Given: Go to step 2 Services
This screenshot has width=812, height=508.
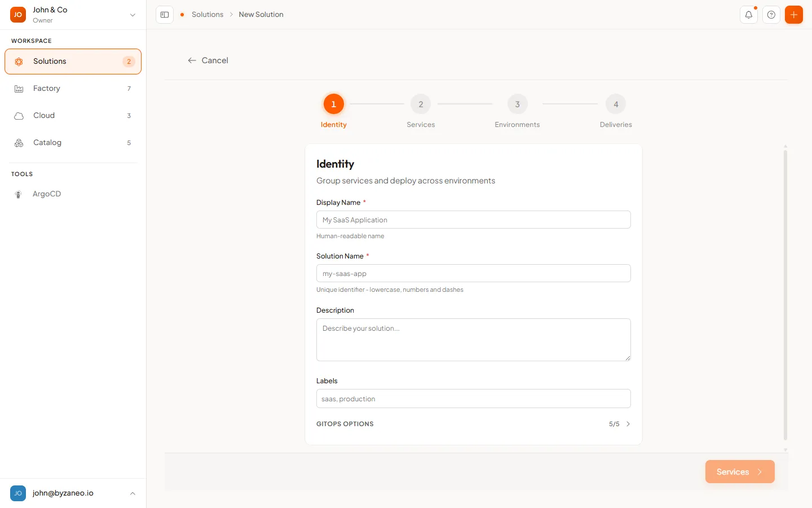Looking at the screenshot, I should [421, 104].
